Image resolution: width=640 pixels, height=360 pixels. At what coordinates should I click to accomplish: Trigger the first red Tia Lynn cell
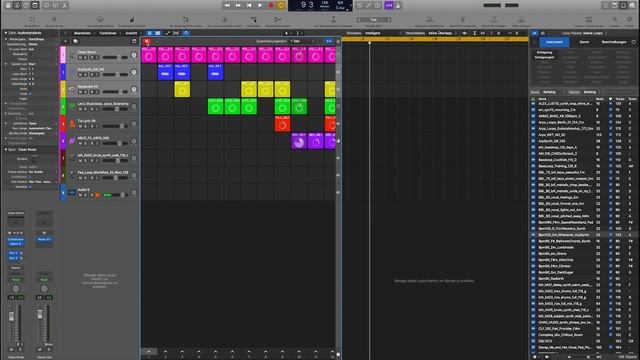[282, 124]
